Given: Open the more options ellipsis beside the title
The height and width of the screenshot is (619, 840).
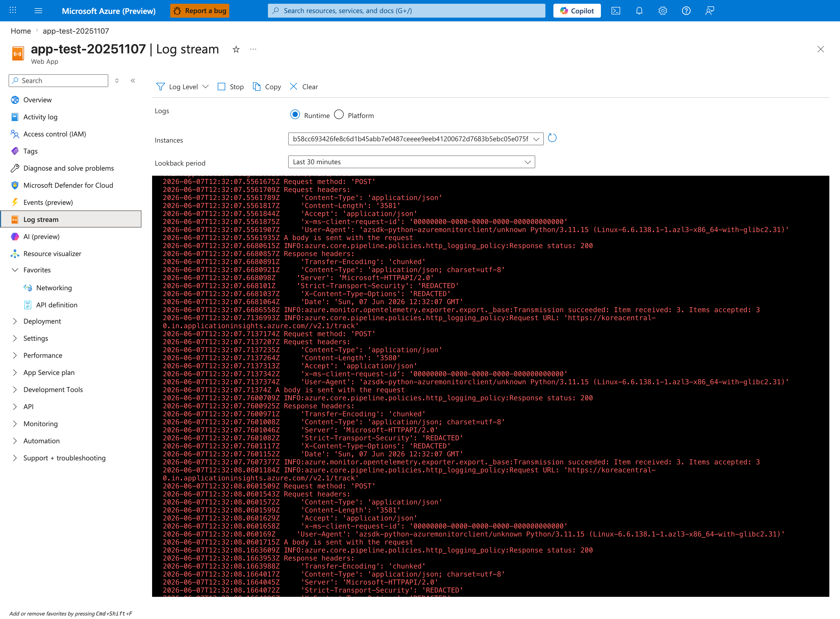Looking at the screenshot, I should pos(253,49).
